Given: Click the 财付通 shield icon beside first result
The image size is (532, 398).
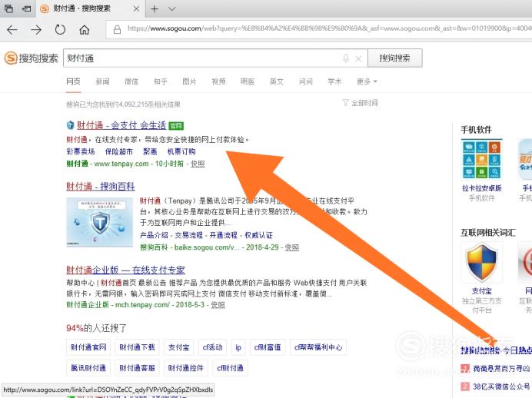Looking at the screenshot, I should coord(70,125).
